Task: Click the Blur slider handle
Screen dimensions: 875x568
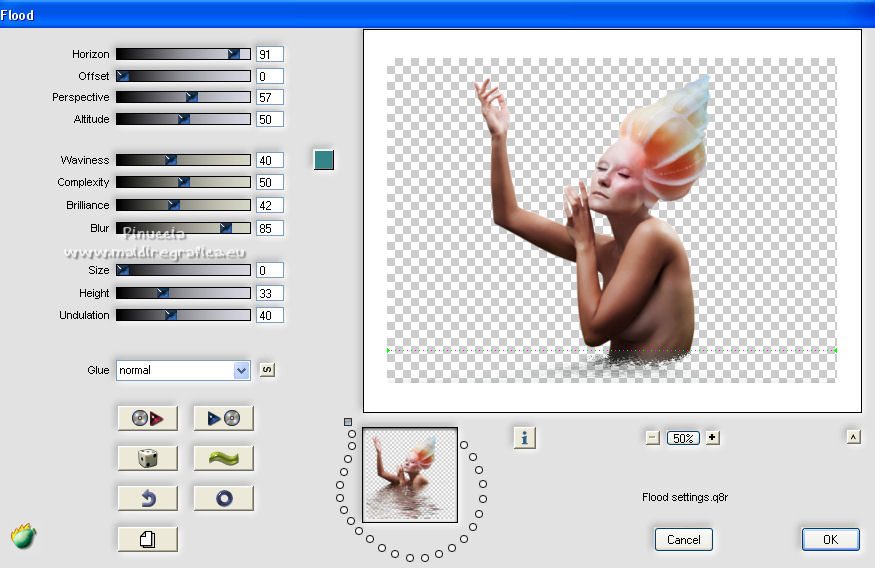Action: tap(225, 228)
